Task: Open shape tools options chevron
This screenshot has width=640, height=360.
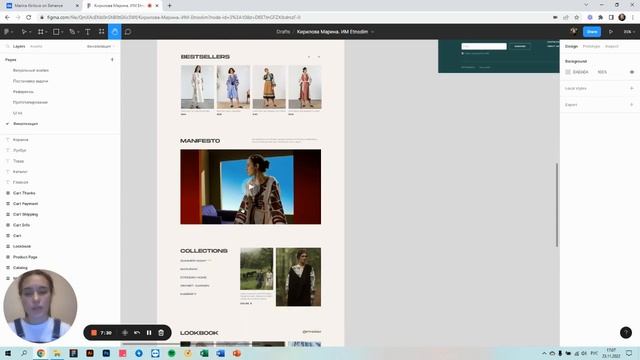Action: tap(62, 32)
